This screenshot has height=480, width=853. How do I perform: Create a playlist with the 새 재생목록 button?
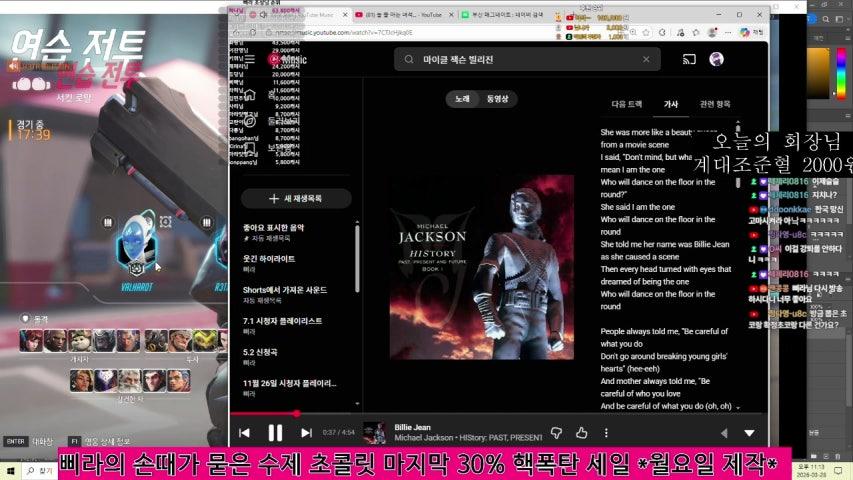[296, 199]
